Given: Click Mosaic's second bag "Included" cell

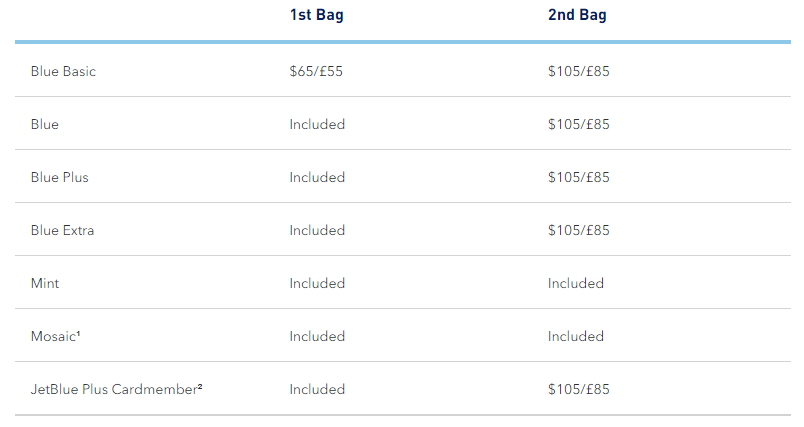Looking at the screenshot, I should [x=575, y=337].
